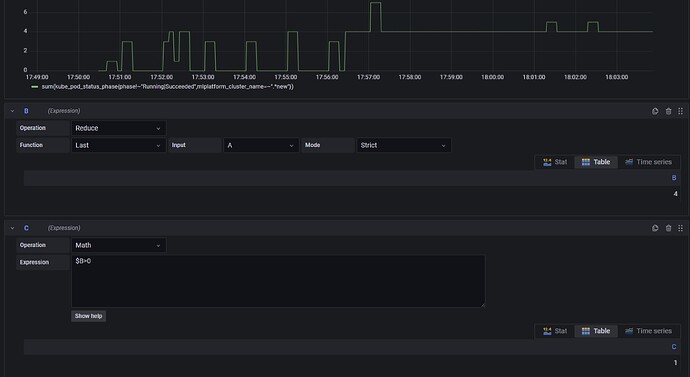Duplicate expression C with the copy icon
This screenshot has width=690, height=377.
655,228
